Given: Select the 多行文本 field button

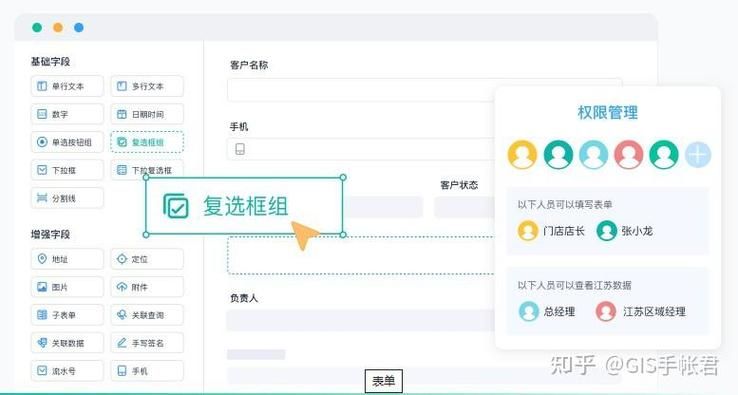Looking at the screenshot, I should [147, 86].
